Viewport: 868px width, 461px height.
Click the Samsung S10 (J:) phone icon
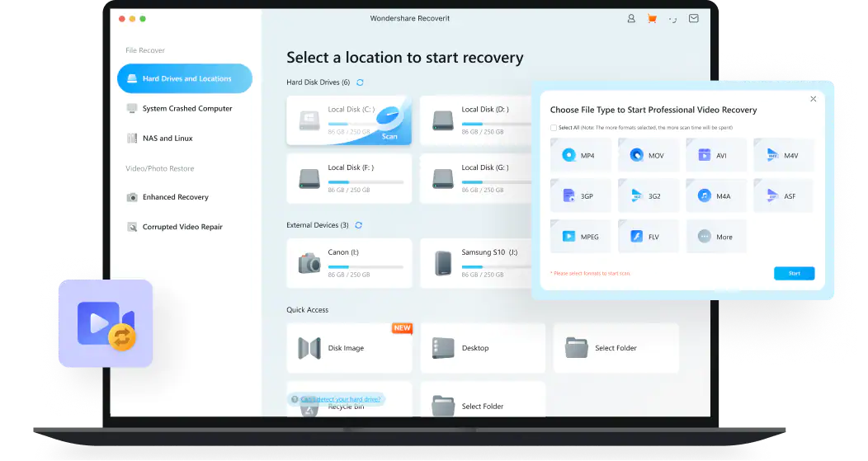[443, 263]
